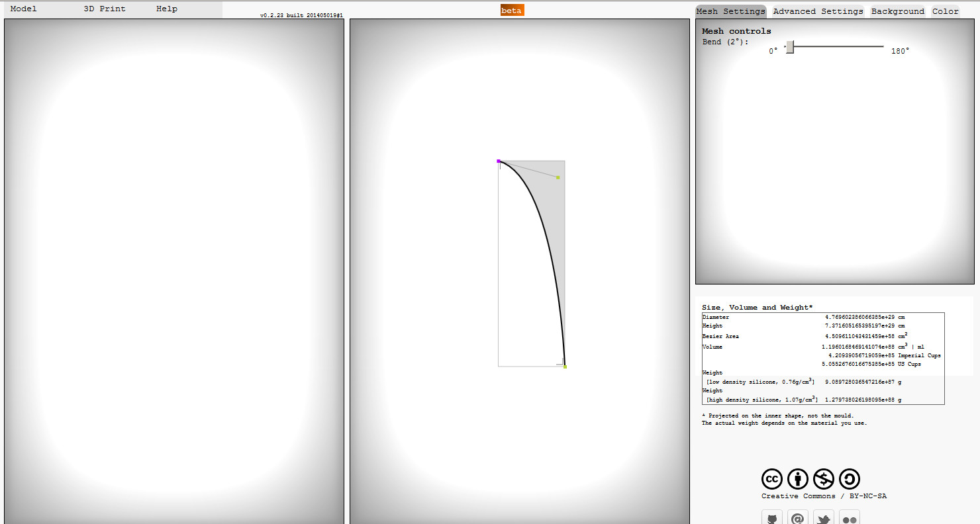
Task: Open the Model menu
Action: point(24,9)
